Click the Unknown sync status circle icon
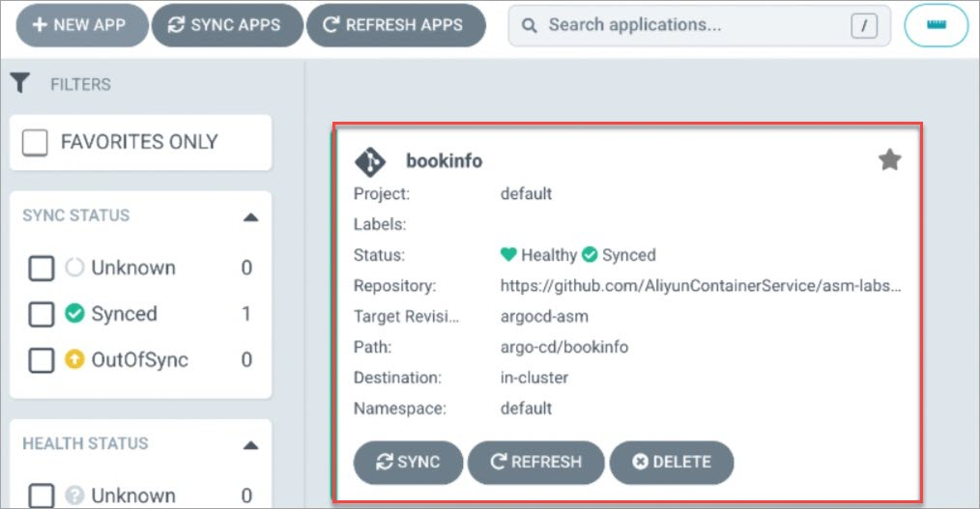This screenshot has height=509, width=980. tap(74, 268)
